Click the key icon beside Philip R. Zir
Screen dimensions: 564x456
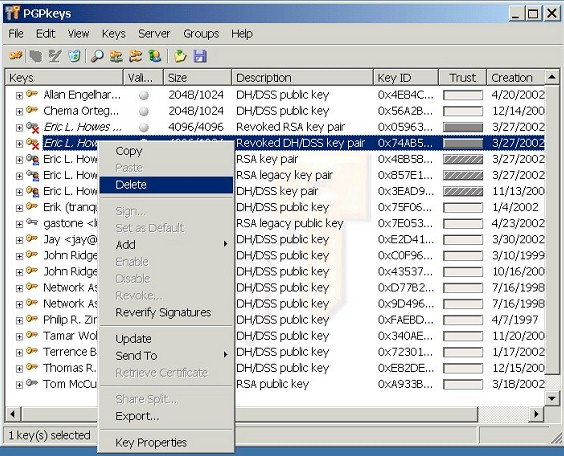[x=32, y=319]
